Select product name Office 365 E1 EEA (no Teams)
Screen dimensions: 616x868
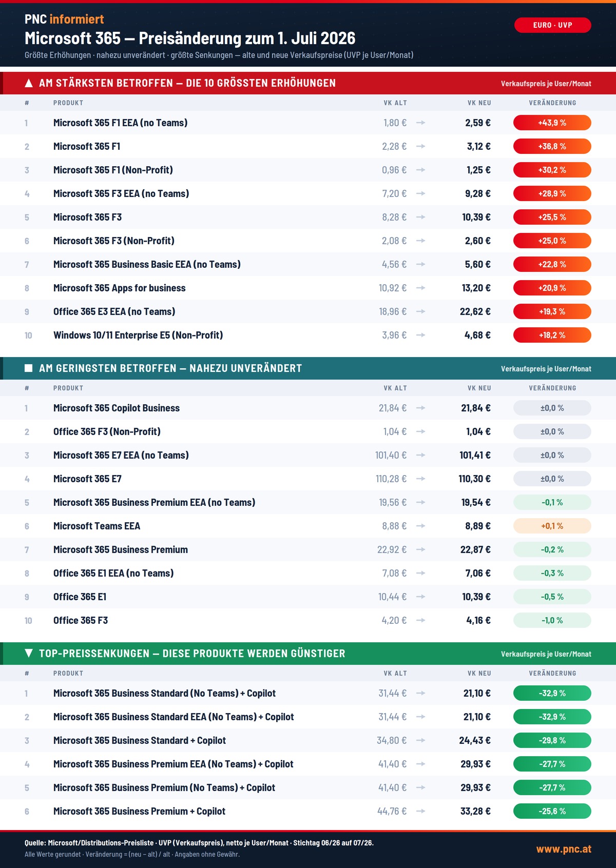pyautogui.click(x=113, y=573)
